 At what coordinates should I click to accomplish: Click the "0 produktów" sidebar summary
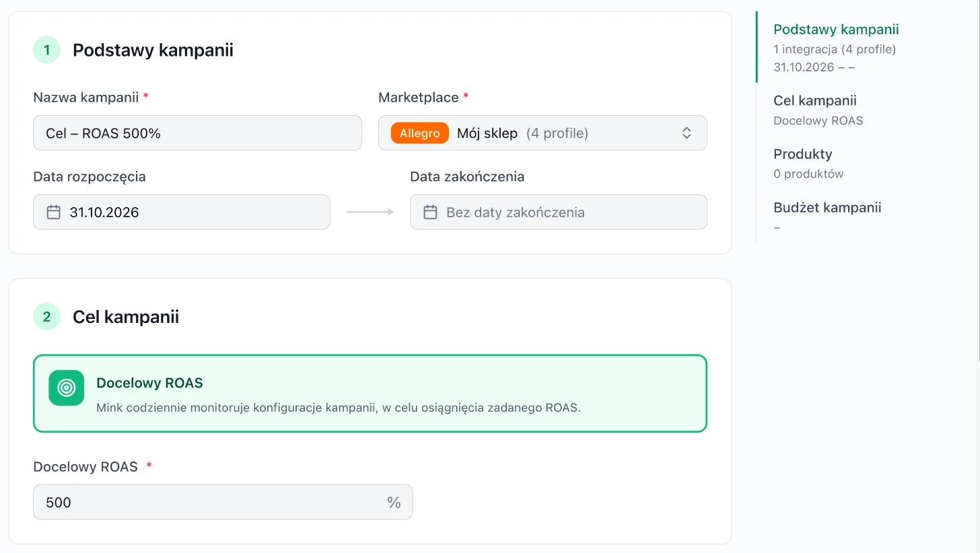coord(808,174)
